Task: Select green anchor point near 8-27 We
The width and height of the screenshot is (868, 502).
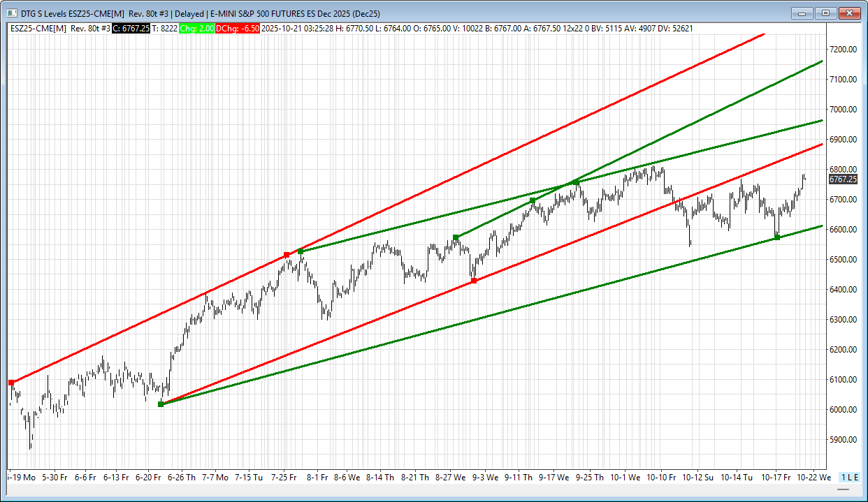Action: (x=456, y=237)
